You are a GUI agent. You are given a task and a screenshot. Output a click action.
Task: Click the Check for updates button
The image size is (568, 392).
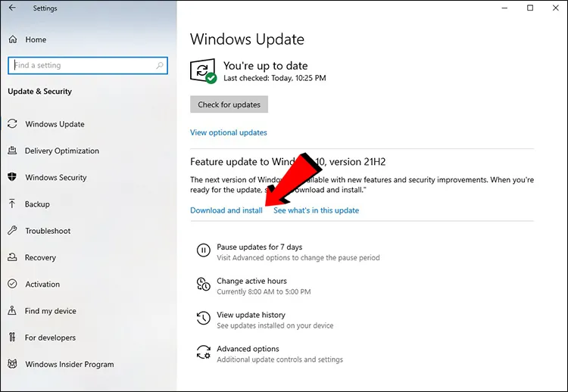[229, 104]
